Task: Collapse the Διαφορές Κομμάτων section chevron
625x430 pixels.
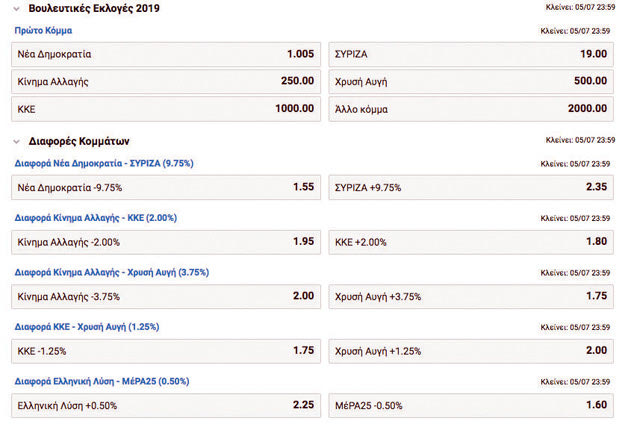Action: coord(16,141)
